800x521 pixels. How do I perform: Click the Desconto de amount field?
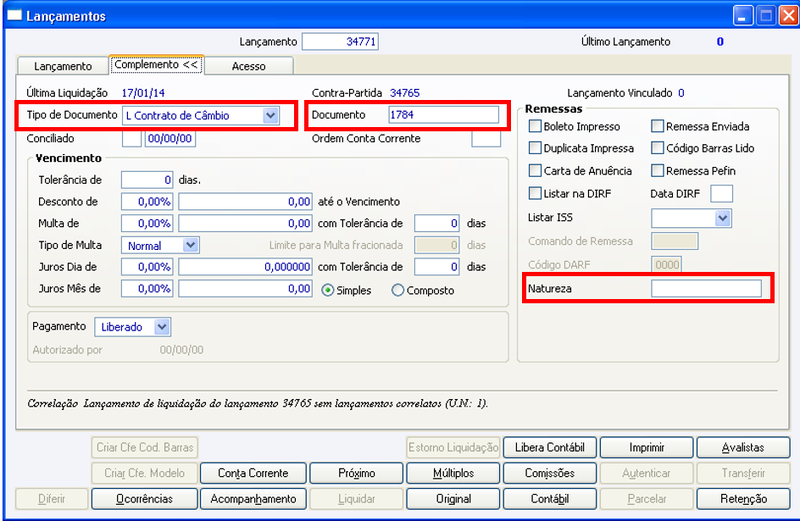(x=245, y=202)
